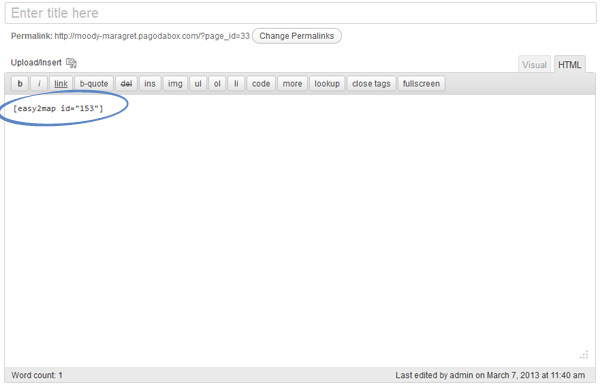600x387 pixels.
Task: Click the Change Permalinks button
Action: tap(297, 36)
